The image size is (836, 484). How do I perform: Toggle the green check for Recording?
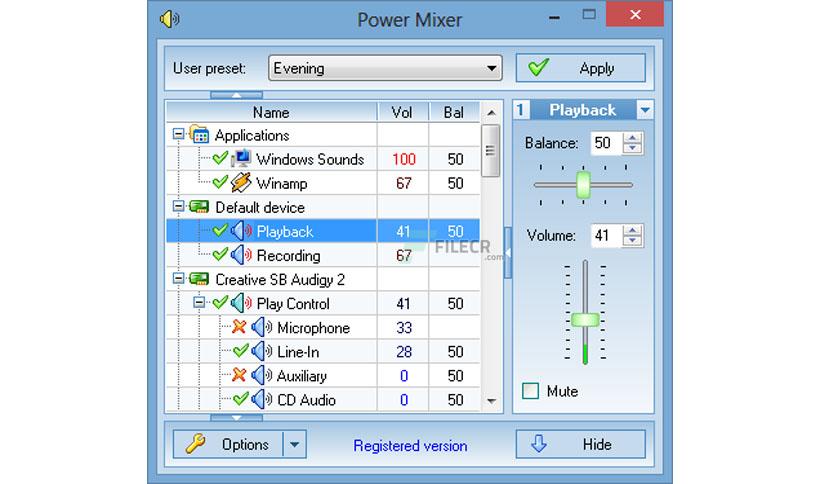[220, 254]
